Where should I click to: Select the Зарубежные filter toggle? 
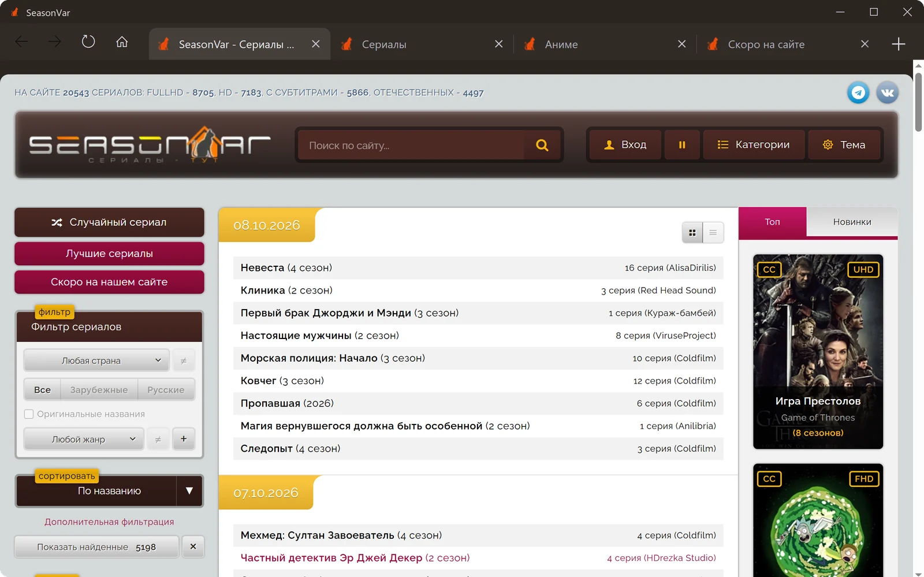pyautogui.click(x=99, y=390)
